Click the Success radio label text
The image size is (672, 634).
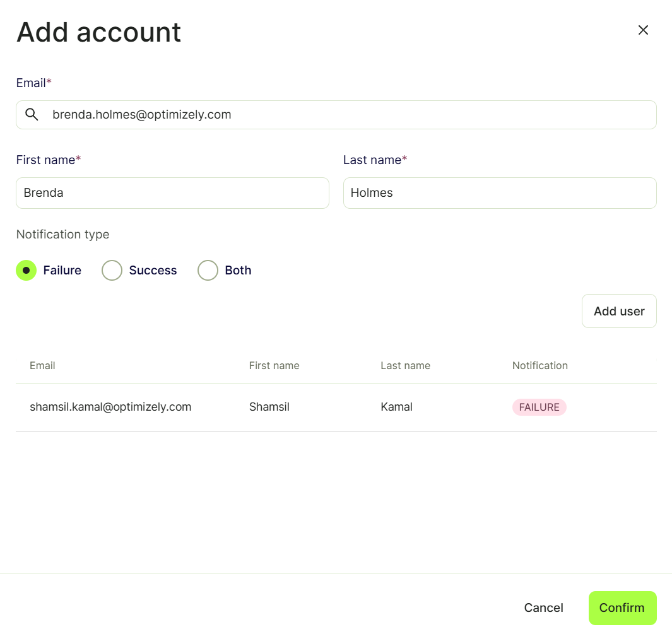click(153, 270)
